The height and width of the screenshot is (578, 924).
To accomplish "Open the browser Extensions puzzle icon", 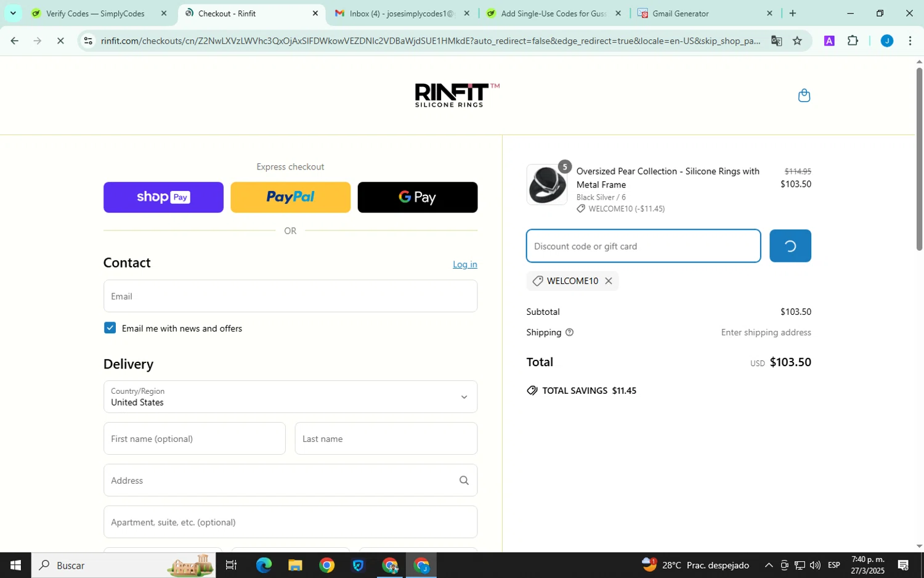I will tap(853, 41).
